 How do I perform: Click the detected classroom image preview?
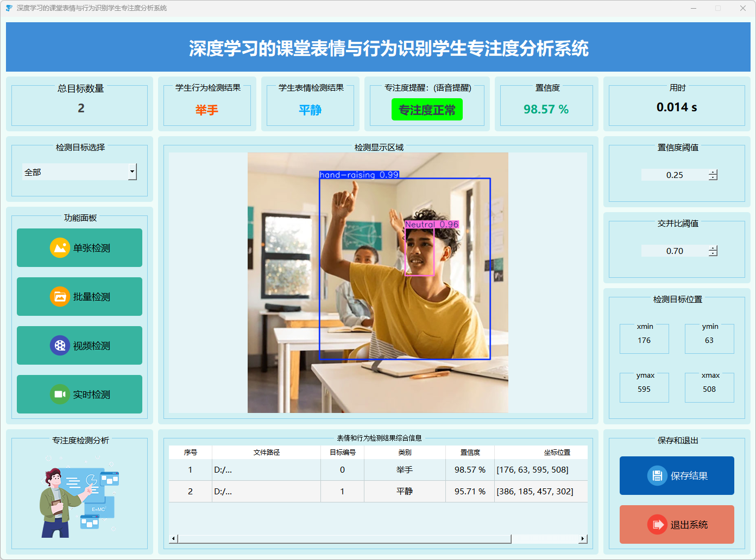[377, 282]
